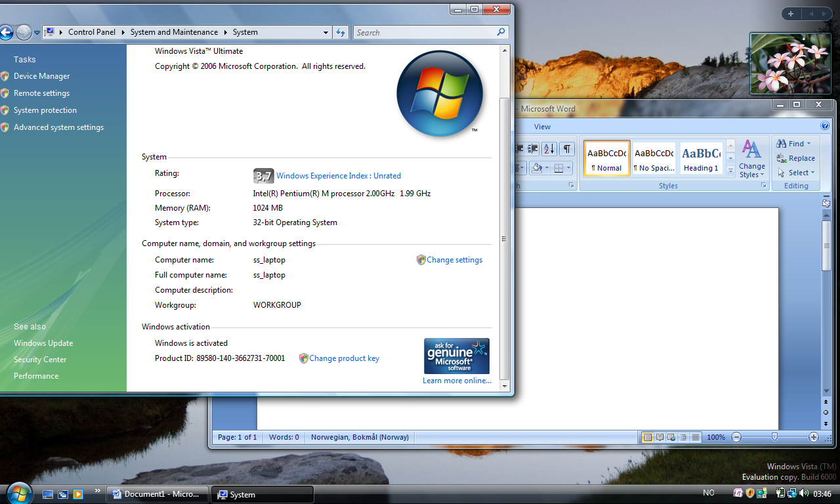Toggle Show/Hide paragraph marks in Word
840x504 pixels.
(x=567, y=149)
